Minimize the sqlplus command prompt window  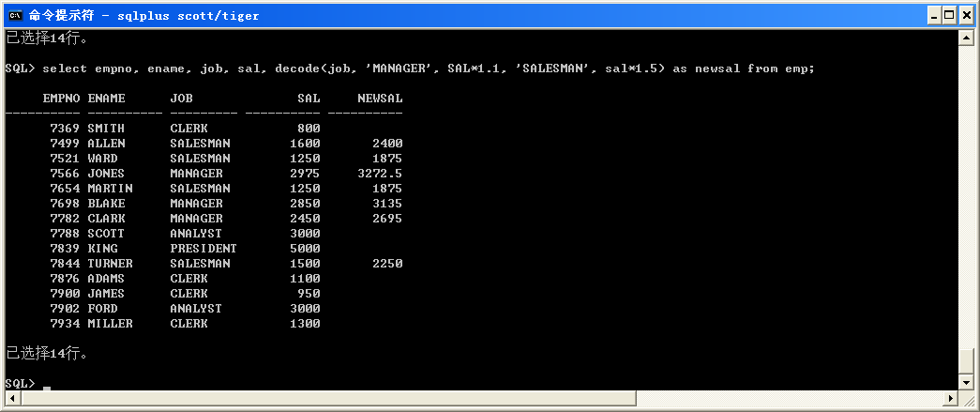933,15
